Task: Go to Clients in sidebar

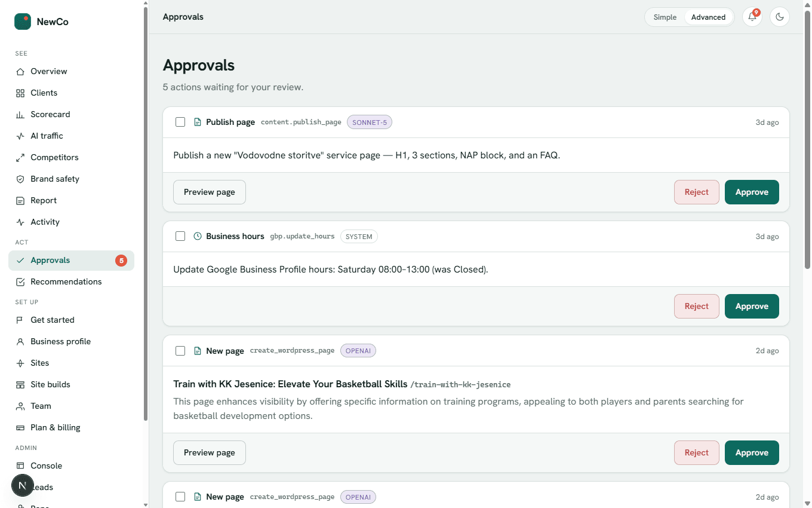Action: pos(71,93)
